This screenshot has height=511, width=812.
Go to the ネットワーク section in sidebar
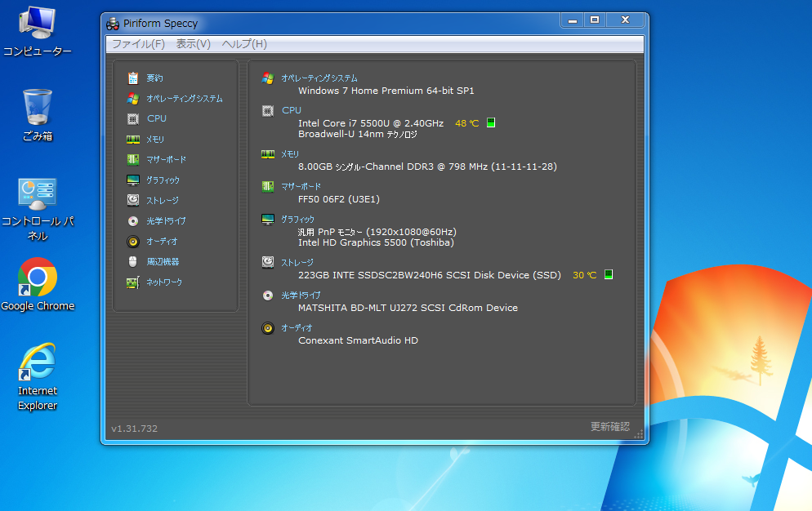(164, 282)
